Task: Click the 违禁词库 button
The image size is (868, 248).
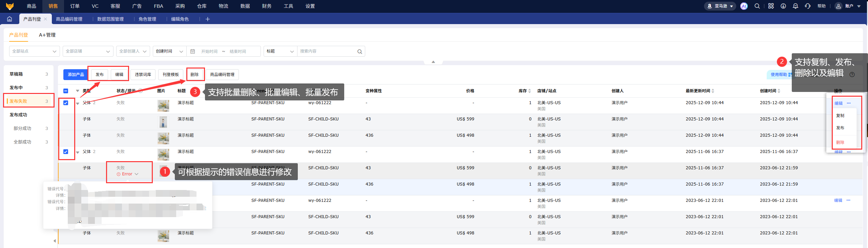Action: [x=143, y=75]
